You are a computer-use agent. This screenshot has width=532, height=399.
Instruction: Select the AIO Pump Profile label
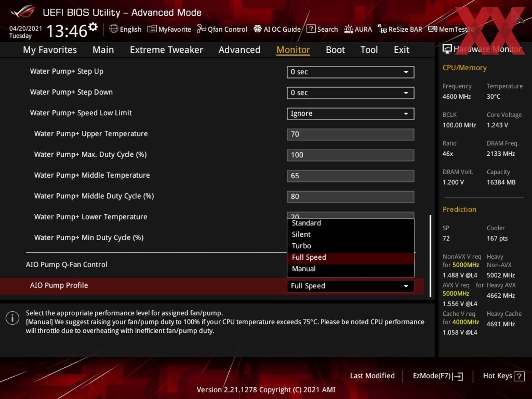click(x=59, y=285)
